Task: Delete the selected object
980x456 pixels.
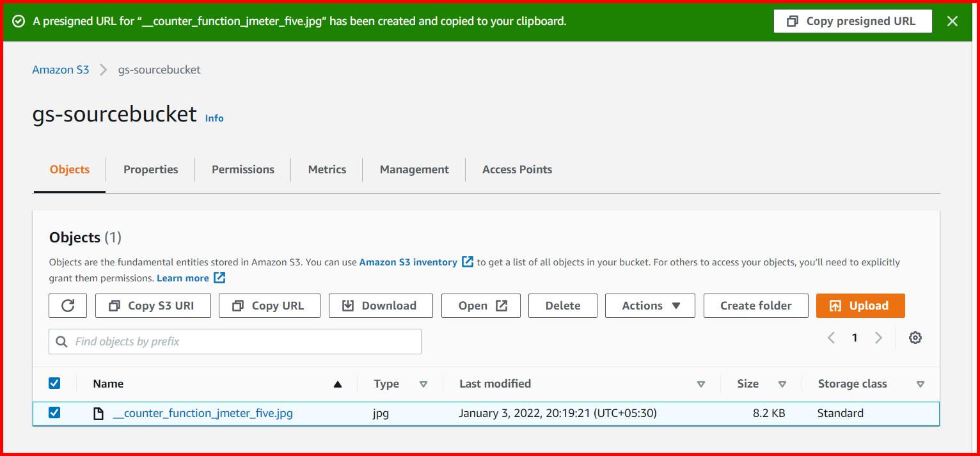Action: 562,305
